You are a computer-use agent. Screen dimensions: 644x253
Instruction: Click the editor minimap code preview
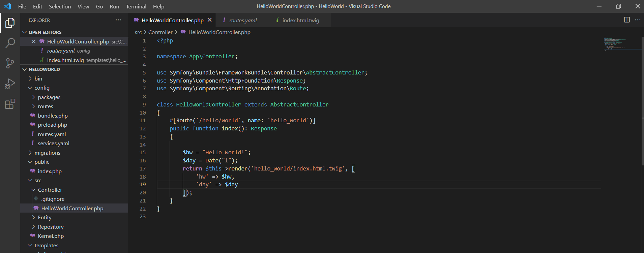pos(614,44)
